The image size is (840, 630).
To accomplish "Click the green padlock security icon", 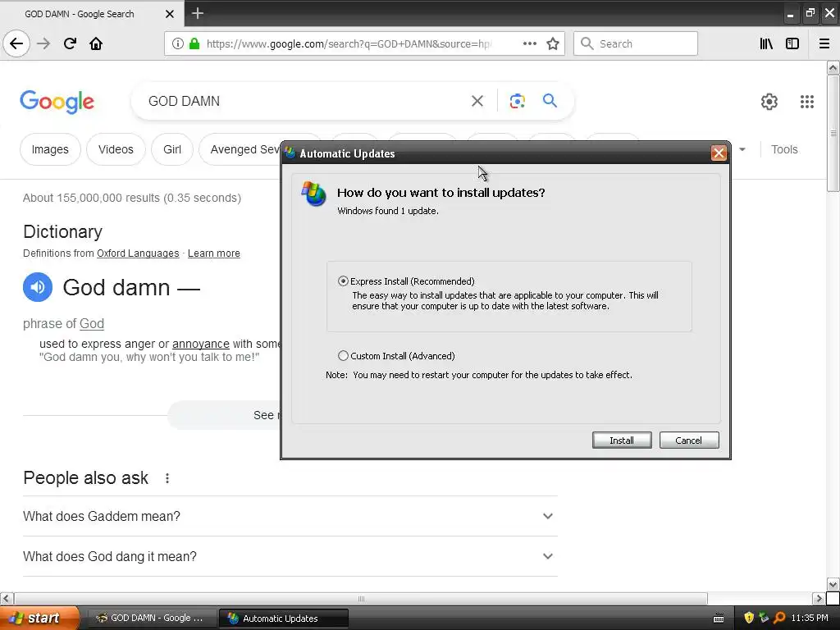I will click(194, 44).
